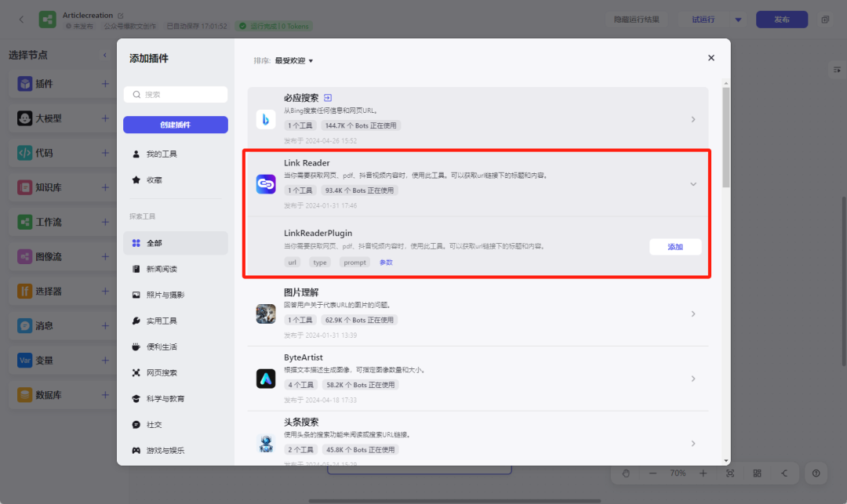
Task: Collapse the Link Reader plugin row
Action: 693,184
